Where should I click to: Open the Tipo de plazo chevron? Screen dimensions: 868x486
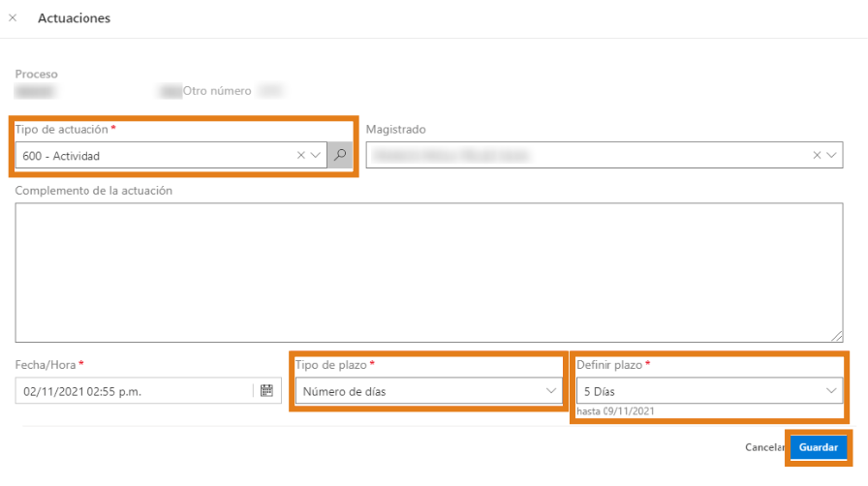(551, 391)
